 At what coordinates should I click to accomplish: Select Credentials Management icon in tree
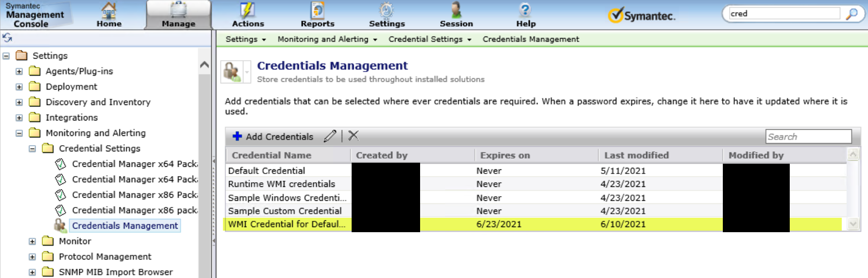click(61, 225)
